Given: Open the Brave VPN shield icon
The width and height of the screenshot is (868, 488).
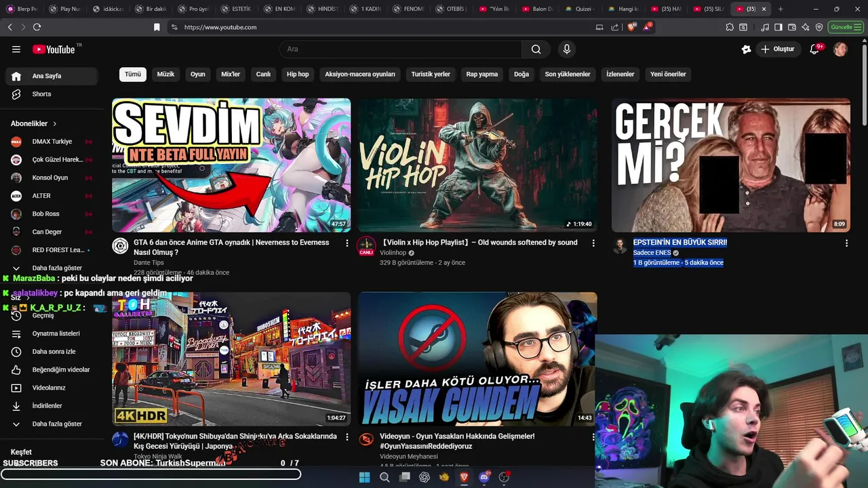Looking at the screenshot, I should tap(819, 27).
